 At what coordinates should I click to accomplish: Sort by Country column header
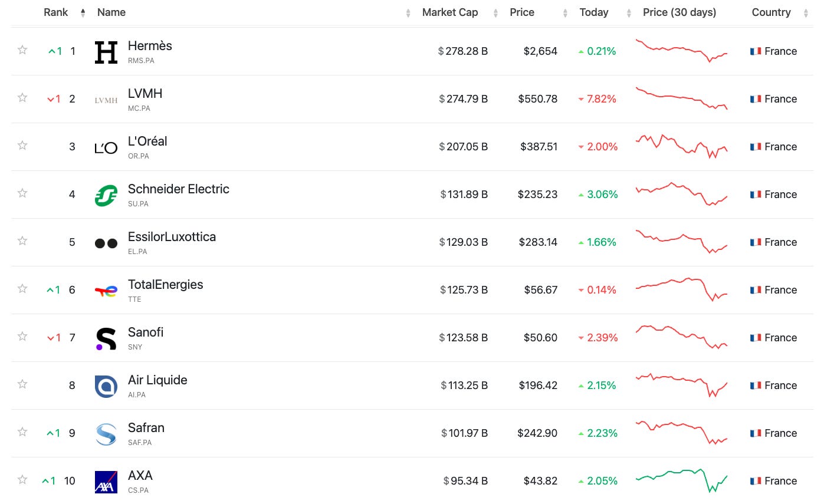771,12
